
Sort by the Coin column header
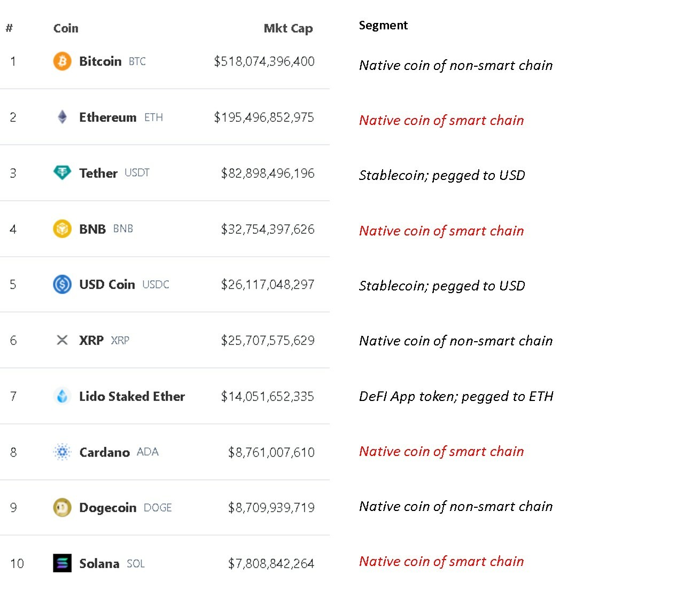coord(66,28)
